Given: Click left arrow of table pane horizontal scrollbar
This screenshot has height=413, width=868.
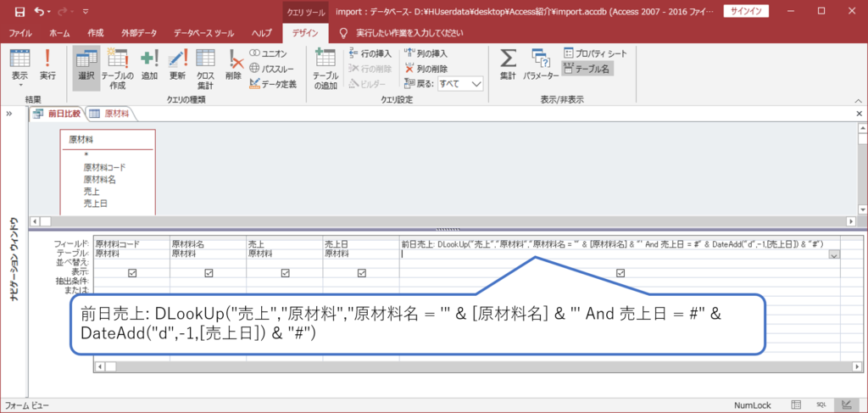Looking at the screenshot, I should [36, 220].
